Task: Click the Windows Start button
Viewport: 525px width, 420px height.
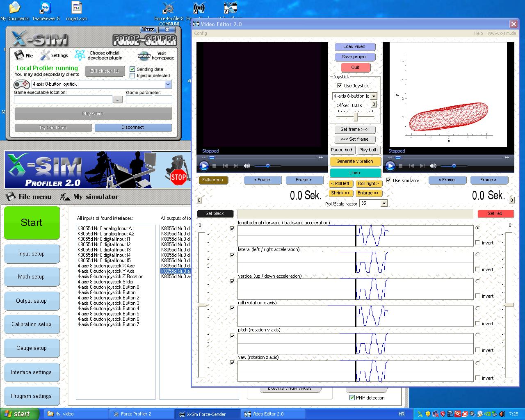Action: click(x=20, y=414)
